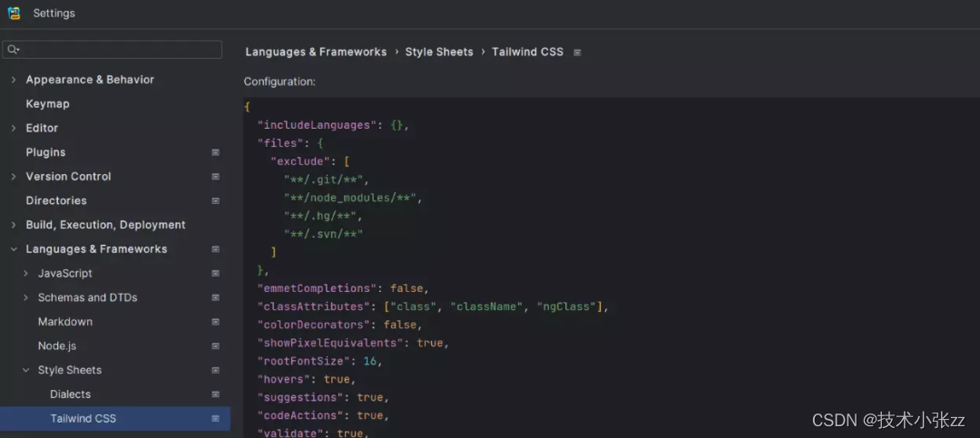
Task: Click the "codeActions" key in configuration
Action: [301, 415]
